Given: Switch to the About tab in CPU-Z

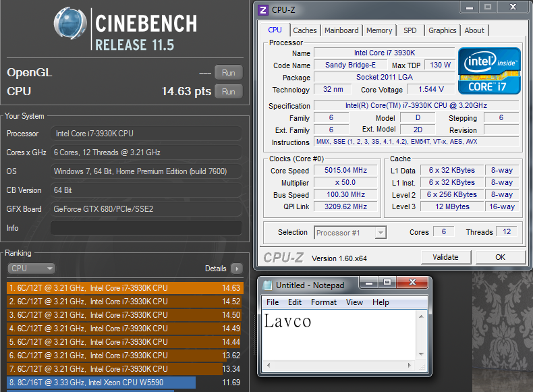Looking at the screenshot, I should [x=474, y=30].
